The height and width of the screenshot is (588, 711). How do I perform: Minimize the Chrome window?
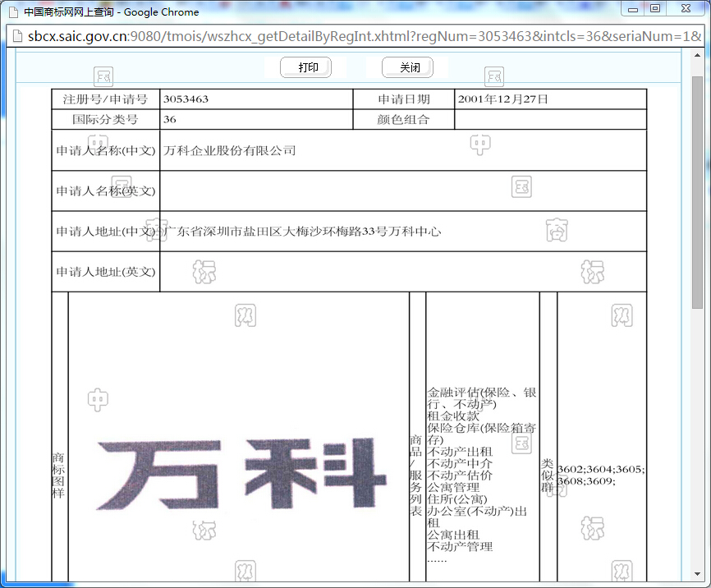[633, 9]
